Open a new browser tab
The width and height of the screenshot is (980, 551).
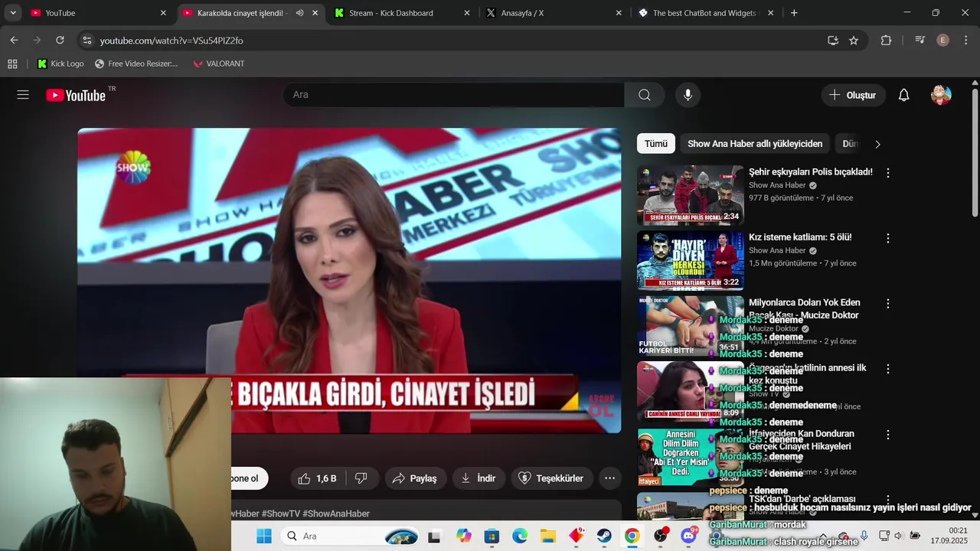click(794, 13)
